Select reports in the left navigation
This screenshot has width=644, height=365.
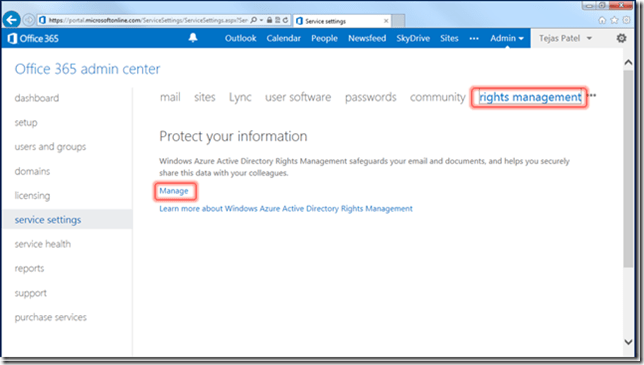(29, 269)
